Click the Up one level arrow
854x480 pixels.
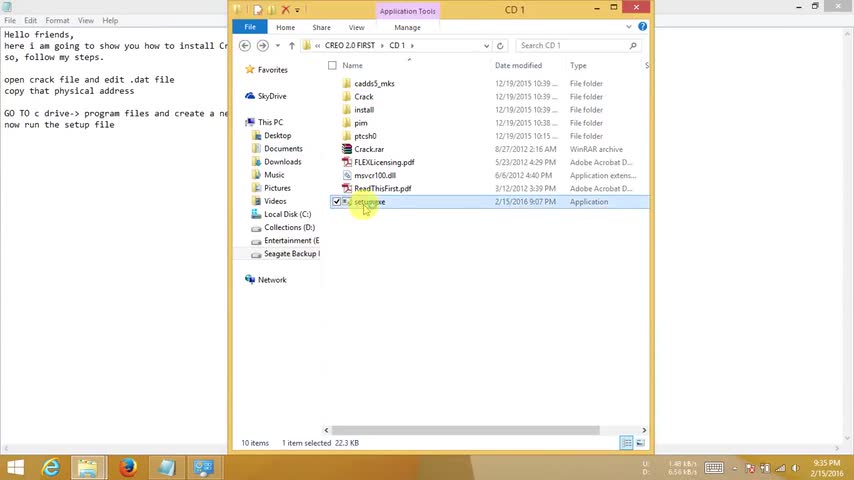click(292, 46)
